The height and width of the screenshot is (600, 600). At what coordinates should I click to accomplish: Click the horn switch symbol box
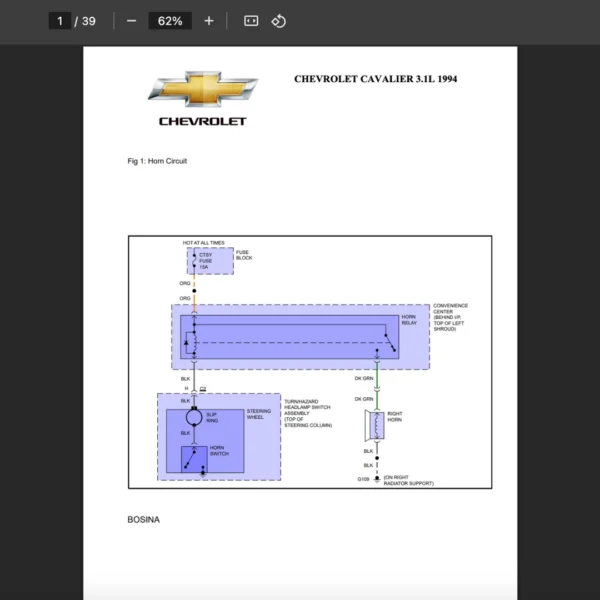click(194, 458)
